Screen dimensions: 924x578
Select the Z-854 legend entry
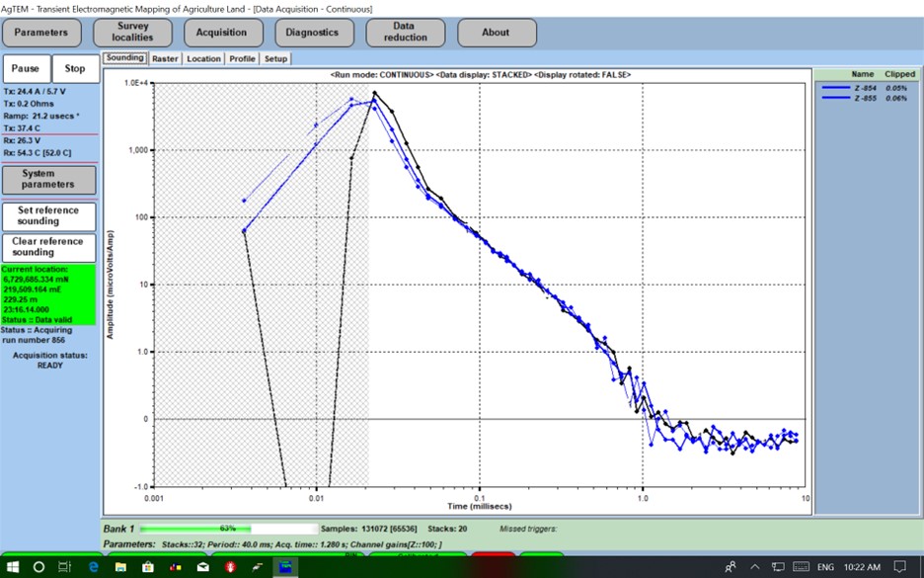(865, 89)
